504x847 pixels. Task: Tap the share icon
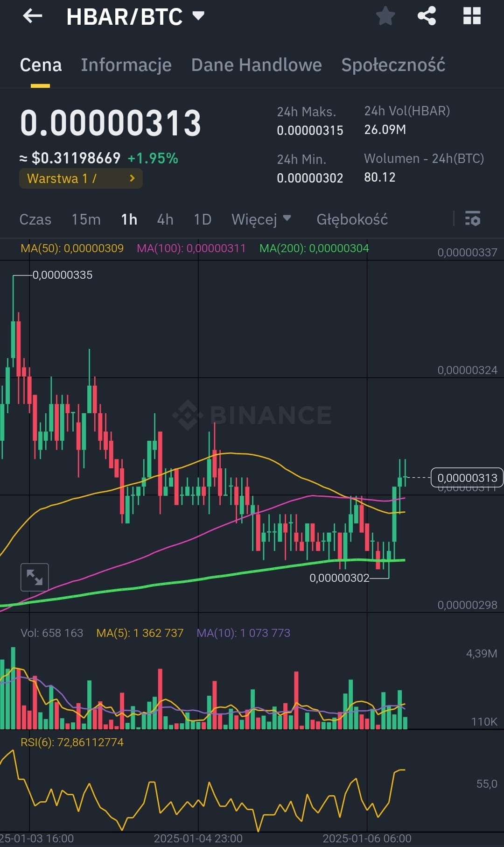pyautogui.click(x=427, y=16)
